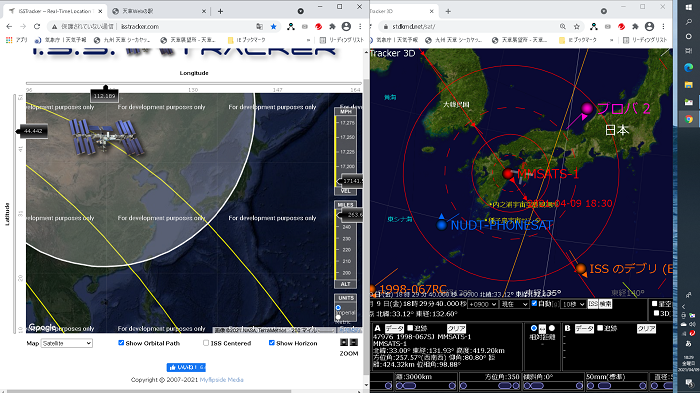Open Microsoft Edge from the taskbar
Screen dimensions: 700x393
pyautogui.click(x=688, y=67)
